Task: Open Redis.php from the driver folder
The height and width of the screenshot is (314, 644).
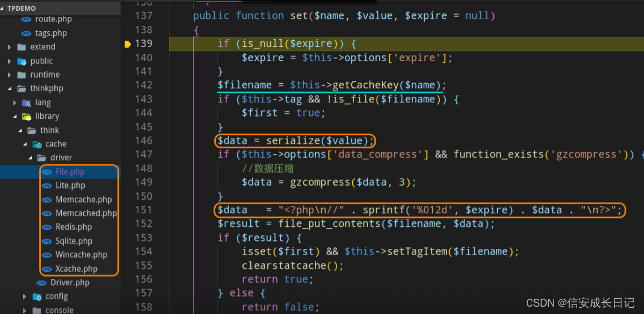Action: click(x=74, y=227)
